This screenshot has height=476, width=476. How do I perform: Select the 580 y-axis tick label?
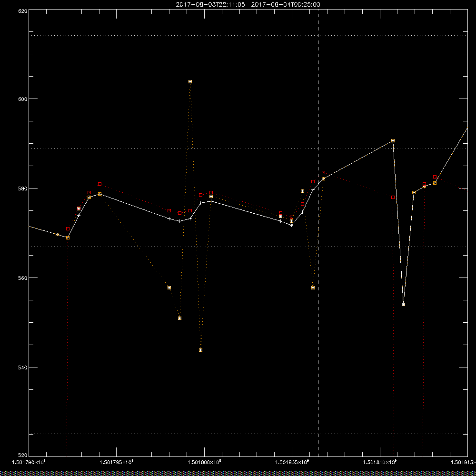point(23,188)
